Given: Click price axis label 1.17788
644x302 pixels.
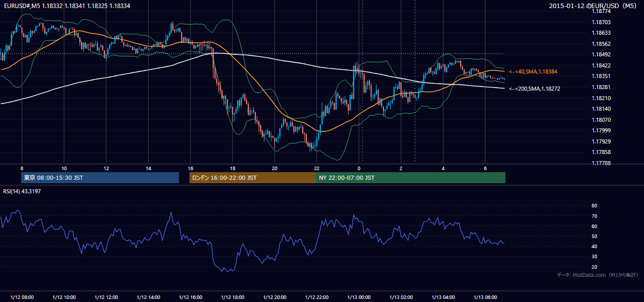Looking at the screenshot, I should (601, 163).
